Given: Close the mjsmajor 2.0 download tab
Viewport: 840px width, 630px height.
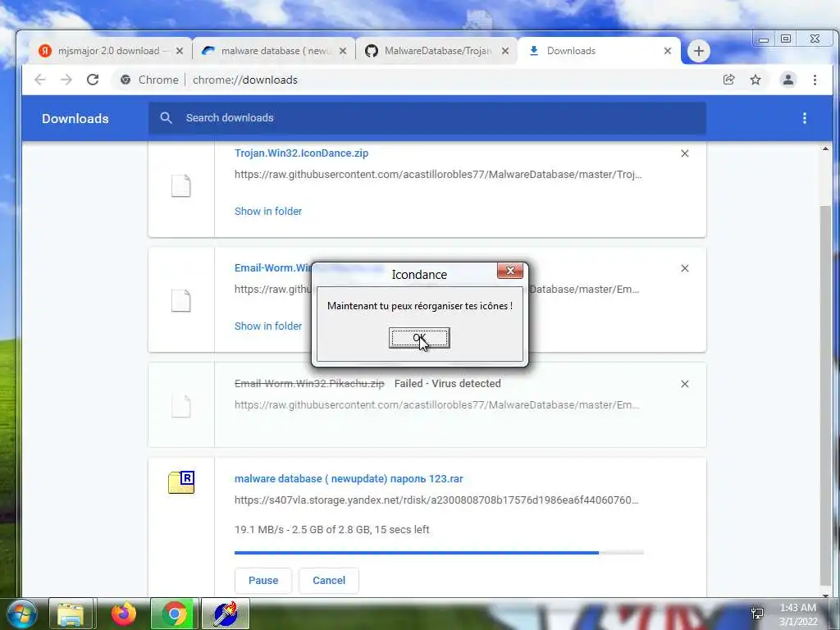Looking at the screenshot, I should click(180, 51).
